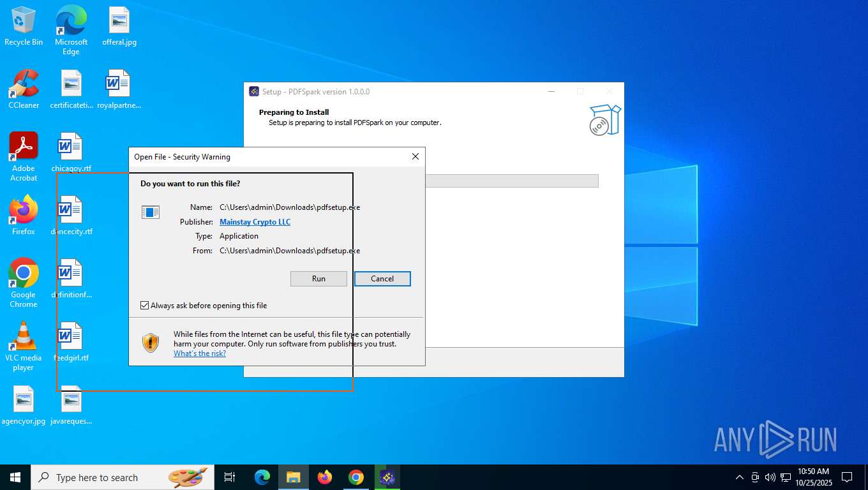Close the Open File Security Warning dialog
Screen dimensions: 868x490
[x=415, y=157]
